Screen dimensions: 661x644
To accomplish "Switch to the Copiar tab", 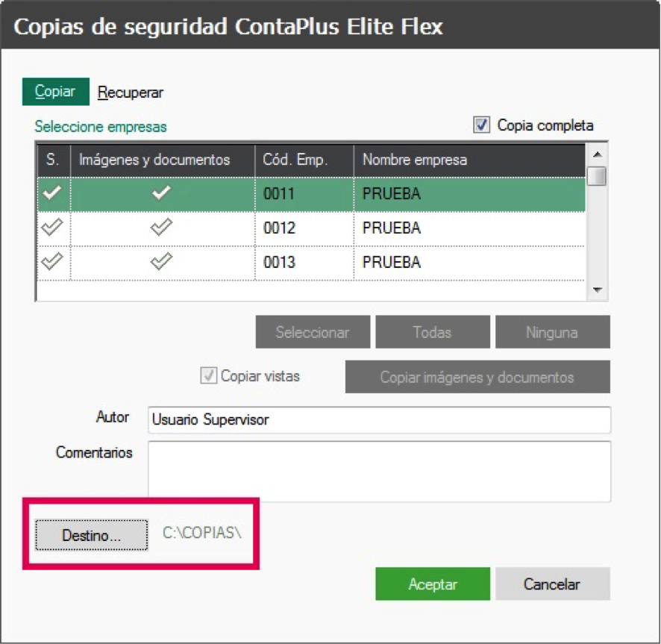I will pyautogui.click(x=56, y=92).
